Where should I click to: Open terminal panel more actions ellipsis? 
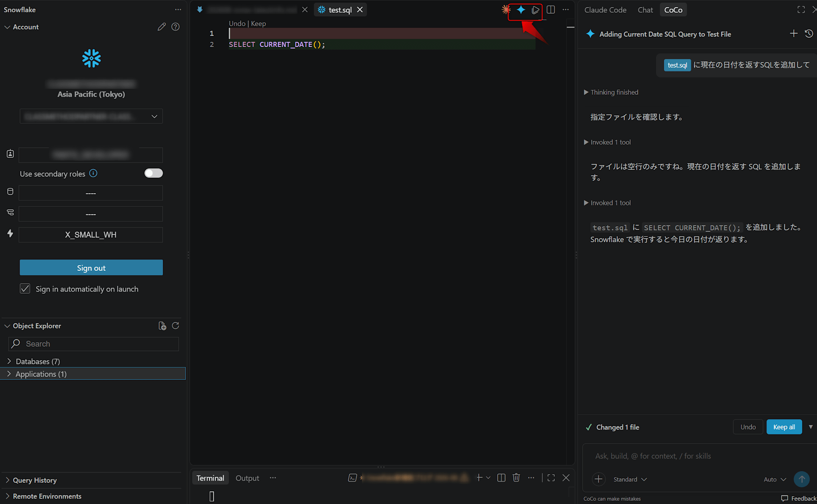point(531,477)
